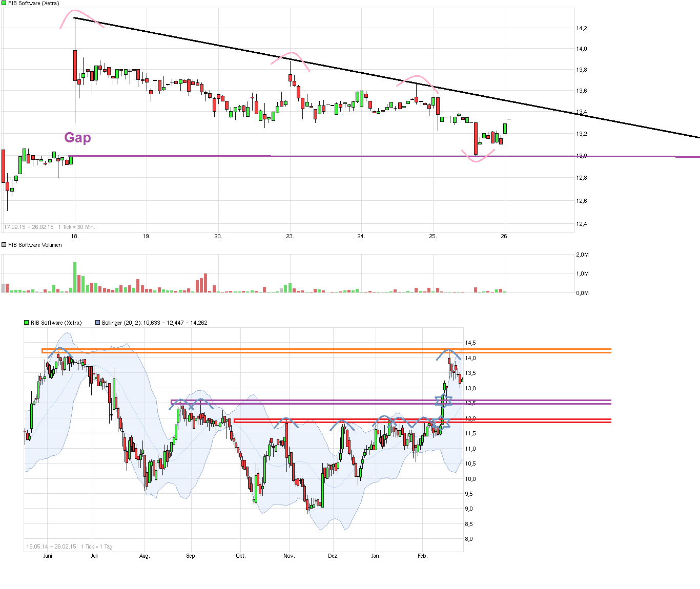Click the 13,2 price axis label
This screenshot has width=700, height=589.
[582, 134]
